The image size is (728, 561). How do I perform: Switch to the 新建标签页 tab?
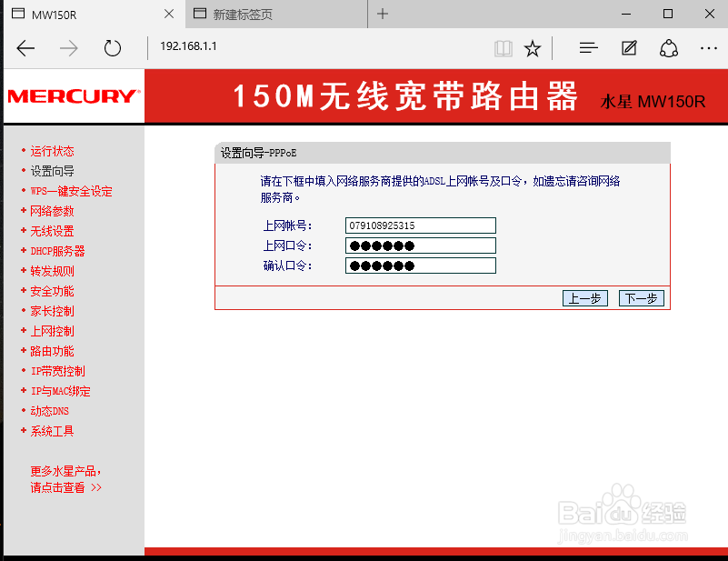coord(276,14)
